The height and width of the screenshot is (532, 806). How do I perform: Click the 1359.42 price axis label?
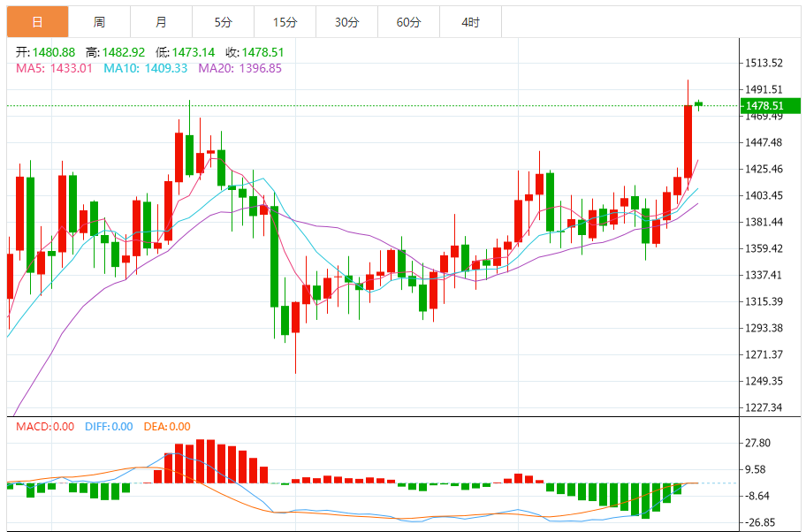click(764, 249)
